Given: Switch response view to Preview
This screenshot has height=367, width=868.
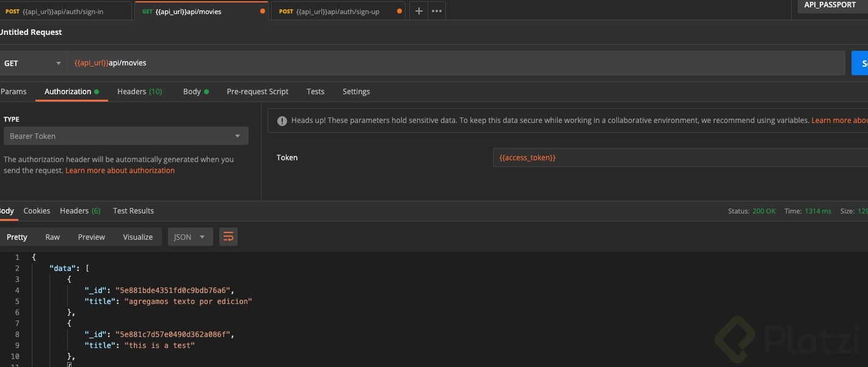Looking at the screenshot, I should tap(92, 237).
